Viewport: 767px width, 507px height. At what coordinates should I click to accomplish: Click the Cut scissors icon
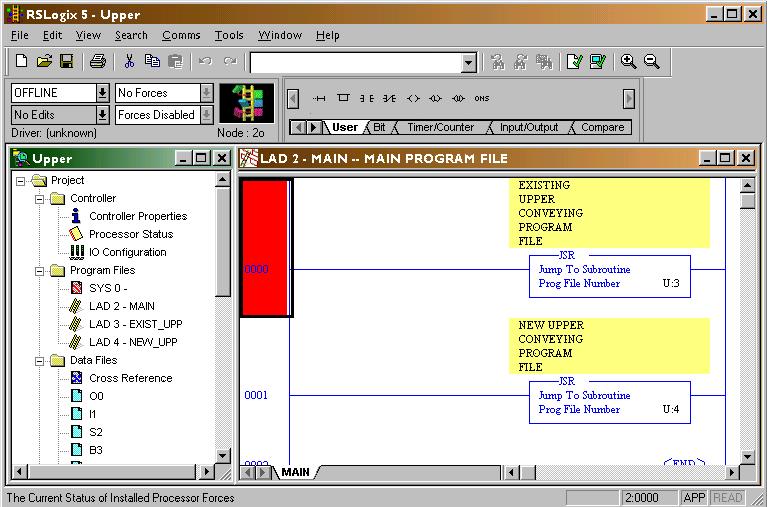point(129,61)
